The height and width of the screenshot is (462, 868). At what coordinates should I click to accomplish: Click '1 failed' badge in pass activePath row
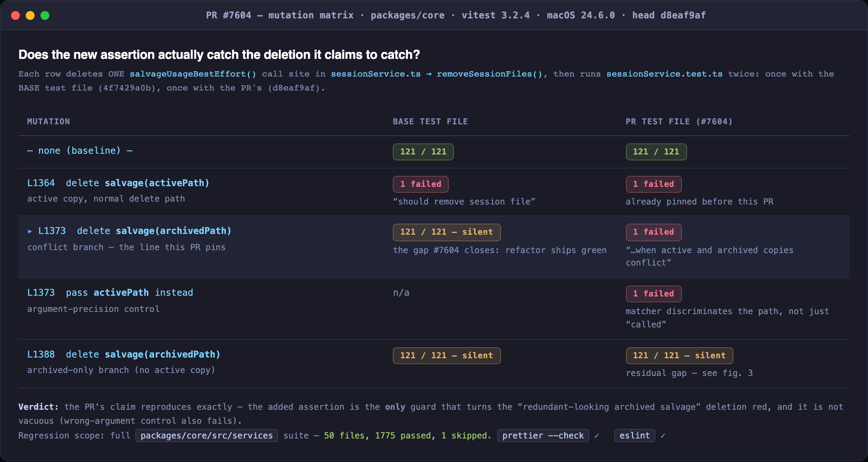[654, 294]
